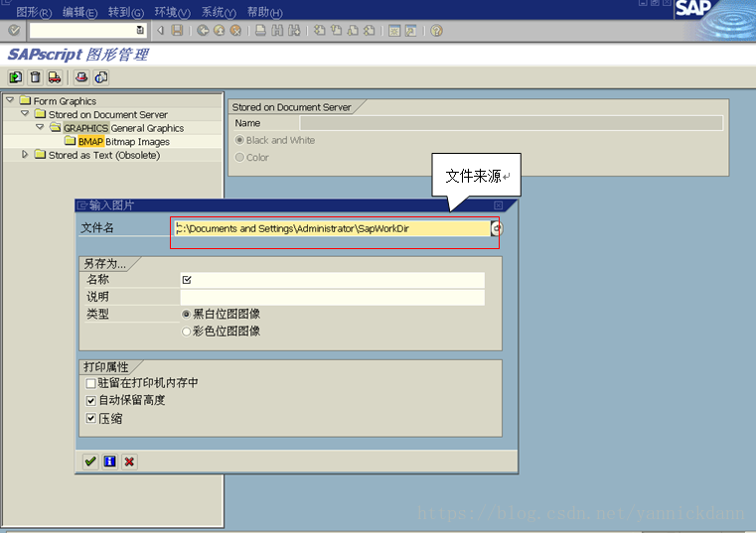Click the Save diskette icon in toolbar
This screenshot has width=756, height=533.
(x=178, y=31)
